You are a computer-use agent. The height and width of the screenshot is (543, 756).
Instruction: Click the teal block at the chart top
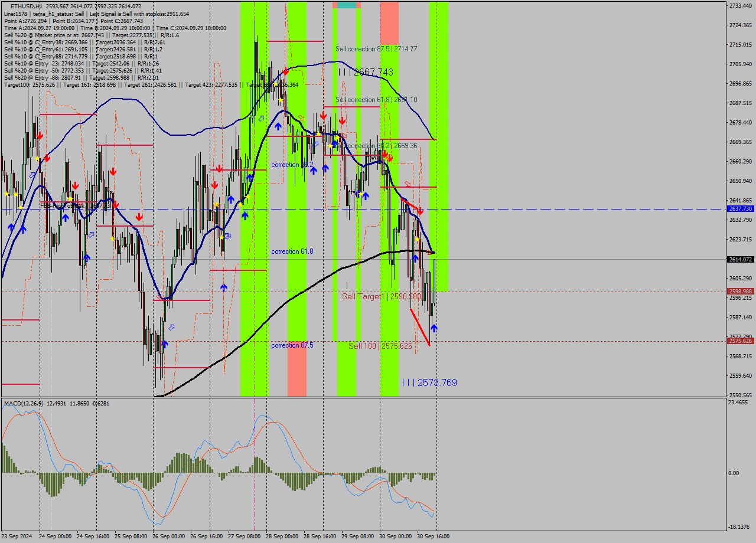347,5
